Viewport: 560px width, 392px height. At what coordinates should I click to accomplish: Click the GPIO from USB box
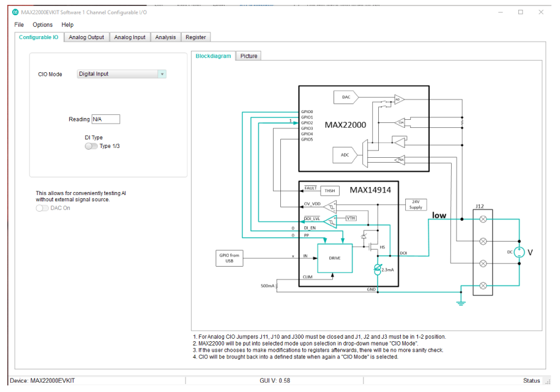pyautogui.click(x=230, y=258)
